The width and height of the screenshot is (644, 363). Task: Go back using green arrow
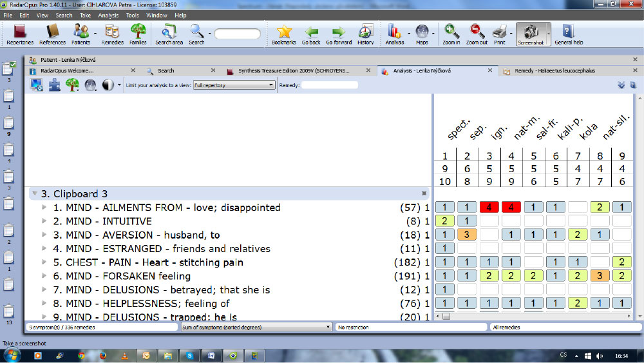pos(311,34)
